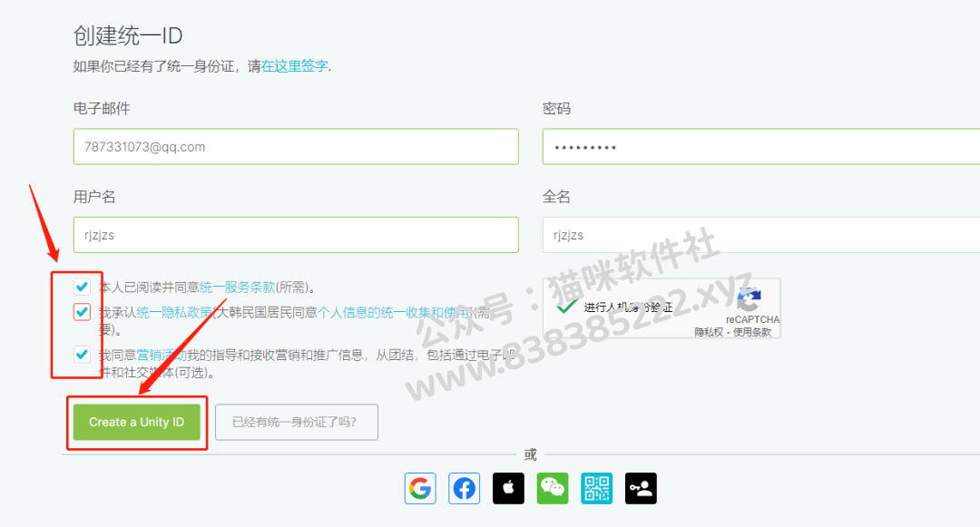Open the 统一隐私政策 privacy policy link
Image resolution: width=980 pixels, height=527 pixels.
click(174, 312)
